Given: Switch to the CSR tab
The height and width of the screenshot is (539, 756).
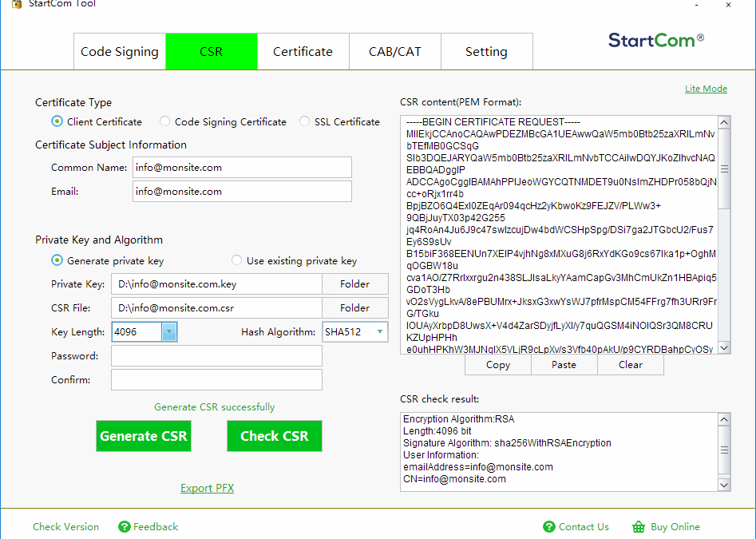Looking at the screenshot, I should (212, 52).
